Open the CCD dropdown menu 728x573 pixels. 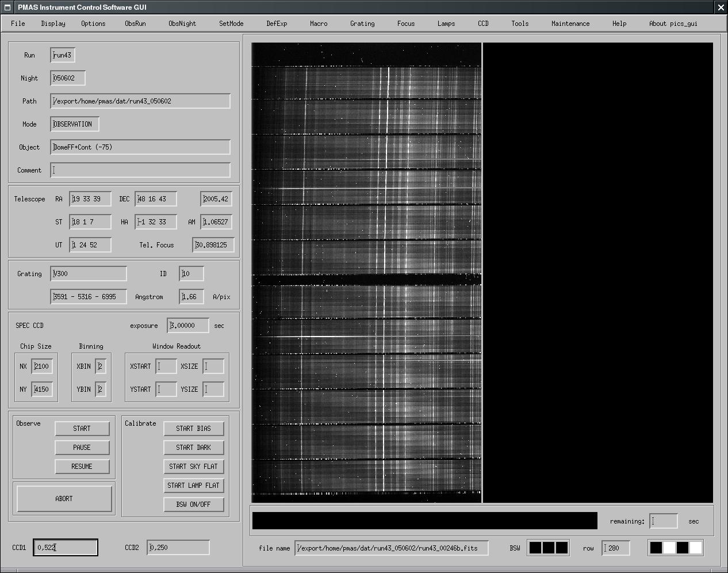coord(483,24)
